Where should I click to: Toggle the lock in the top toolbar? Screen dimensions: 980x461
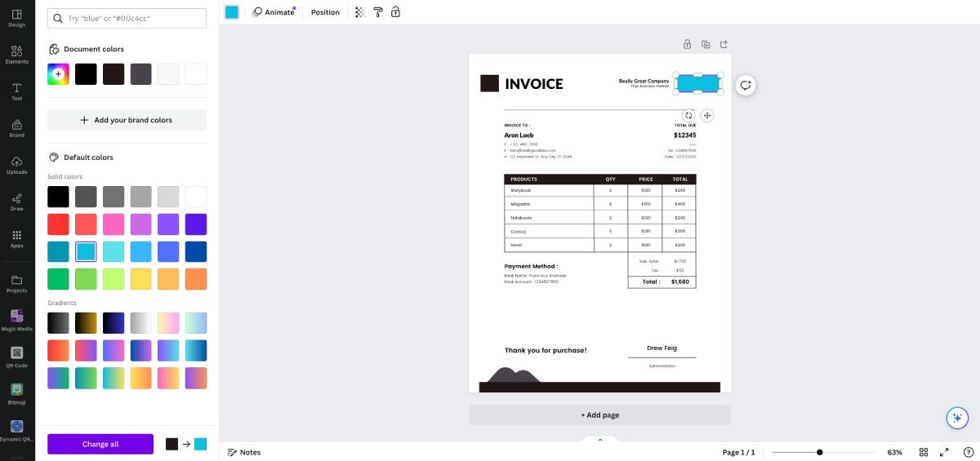click(395, 12)
